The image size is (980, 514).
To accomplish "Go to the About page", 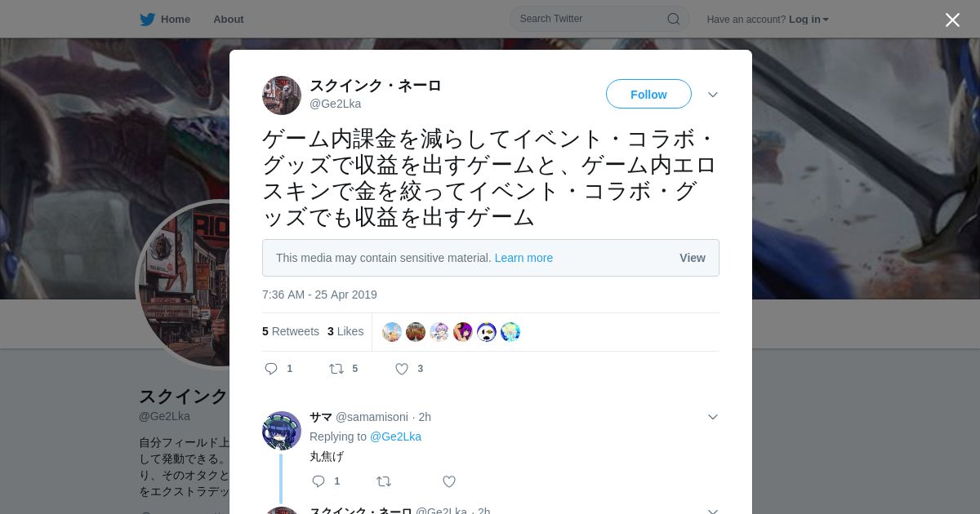I will (x=229, y=20).
